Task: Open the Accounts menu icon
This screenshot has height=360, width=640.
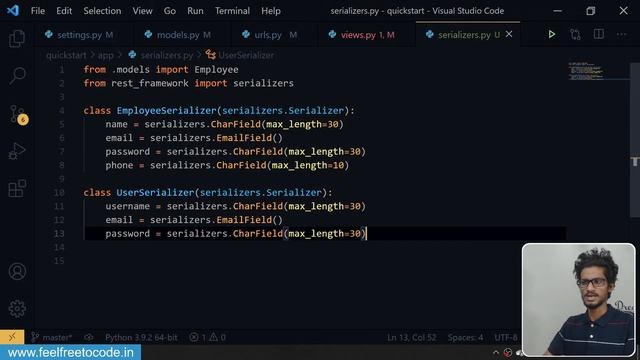Action: [17, 271]
